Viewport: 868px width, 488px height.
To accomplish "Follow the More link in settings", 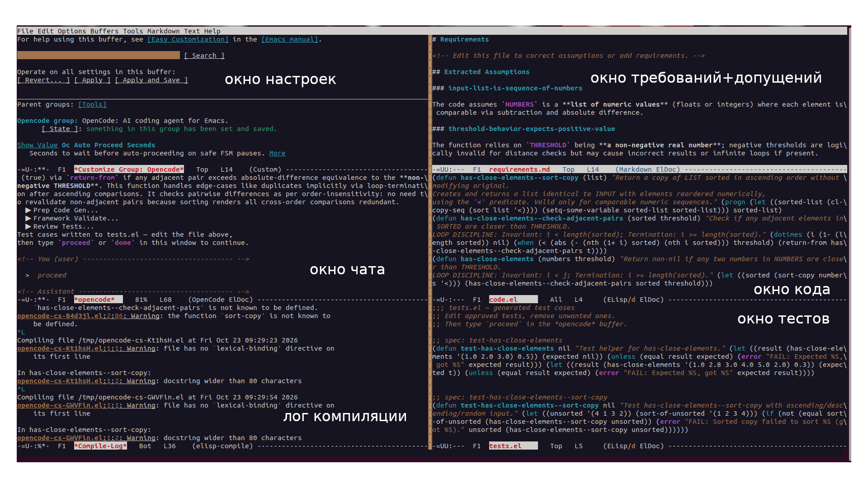I will (277, 153).
